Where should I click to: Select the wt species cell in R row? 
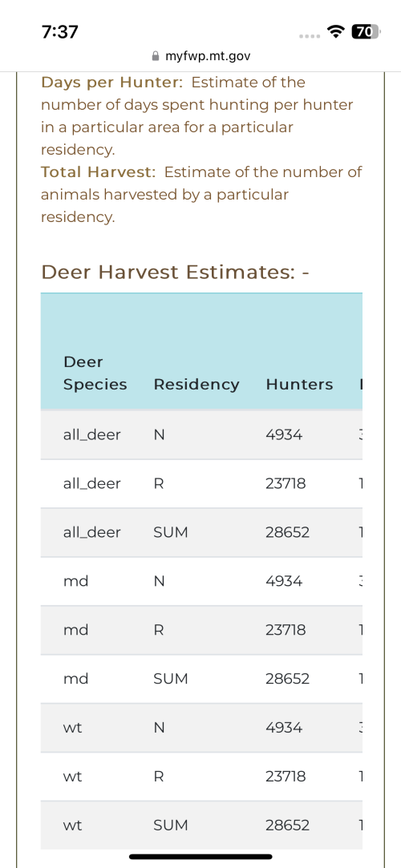72,777
